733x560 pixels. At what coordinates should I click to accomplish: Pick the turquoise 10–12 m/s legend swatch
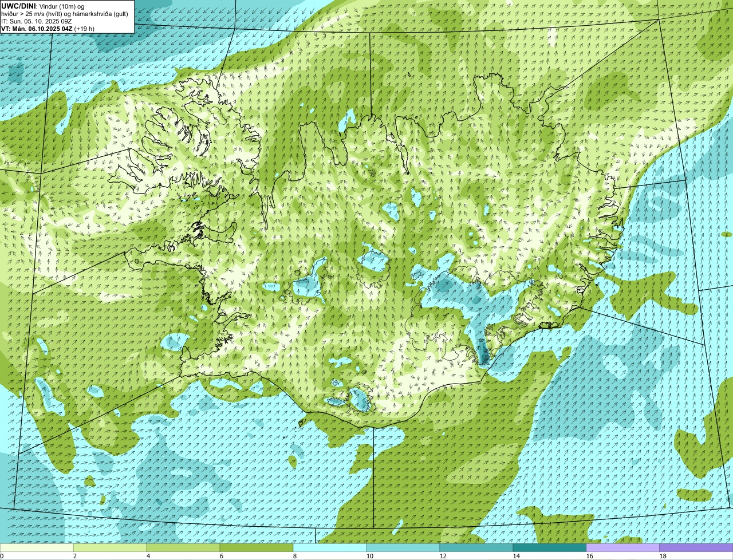pos(403,548)
